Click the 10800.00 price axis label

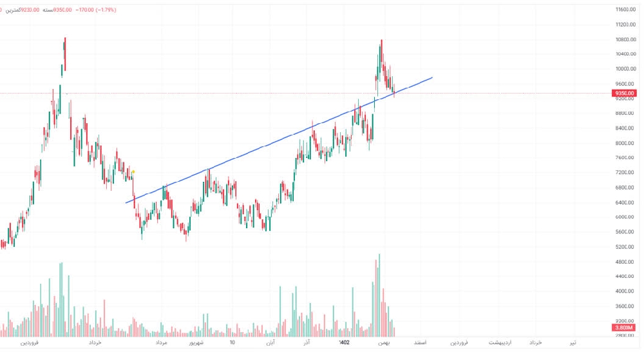(625, 39)
